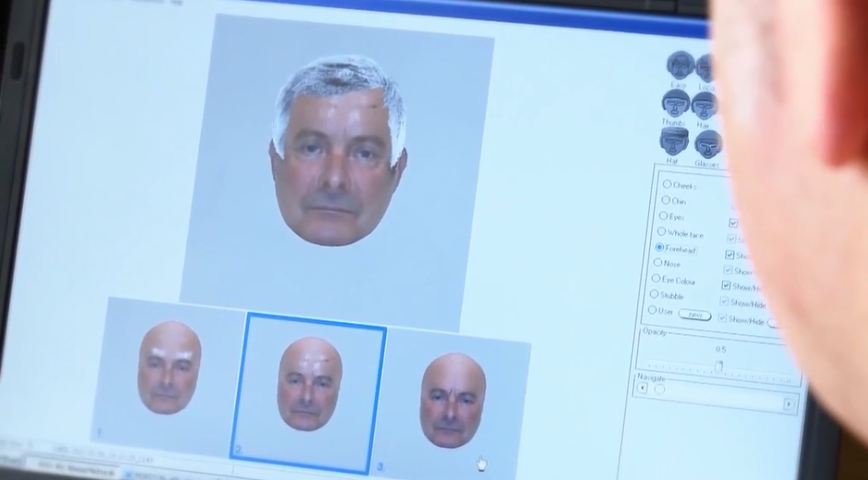Toggle Show/Hide checkbox in the Stubble row
Image resolution: width=868 pixels, height=480 pixels.
[724, 301]
